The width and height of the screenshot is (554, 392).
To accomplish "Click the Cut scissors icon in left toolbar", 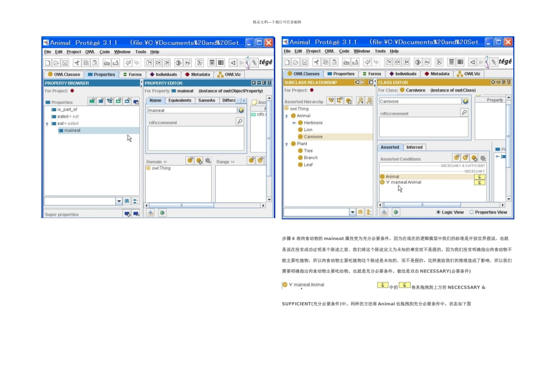I will click(76, 63).
